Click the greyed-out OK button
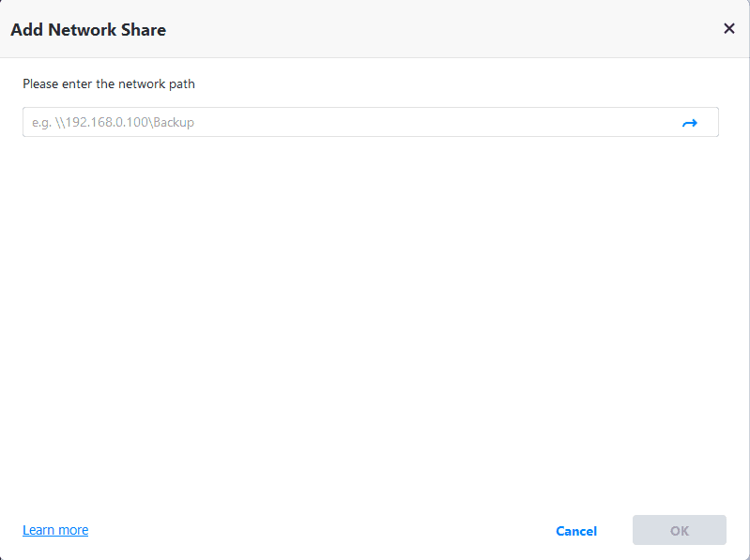 pyautogui.click(x=680, y=530)
